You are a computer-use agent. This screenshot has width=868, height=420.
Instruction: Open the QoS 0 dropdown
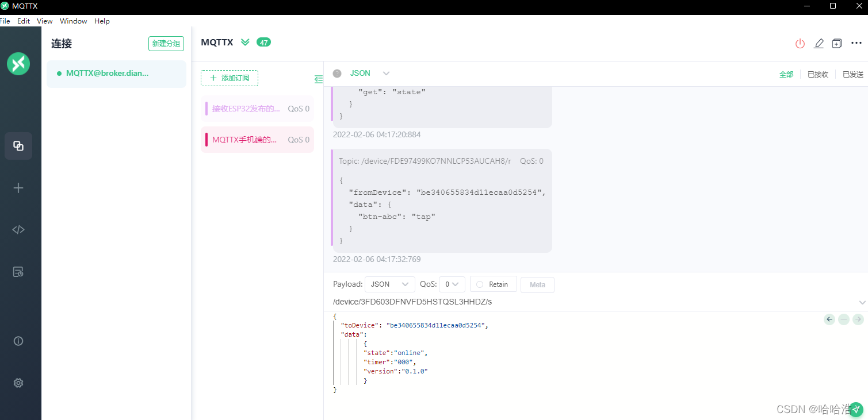(452, 284)
